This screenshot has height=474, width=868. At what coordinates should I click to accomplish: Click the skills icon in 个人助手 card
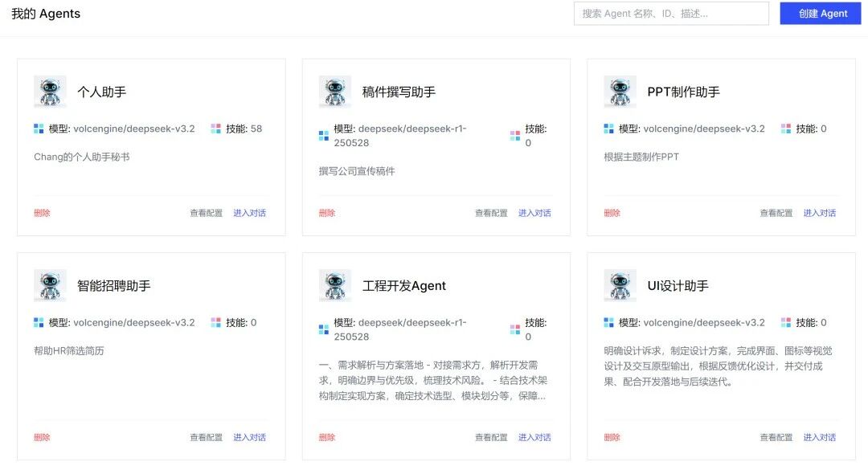coord(215,129)
